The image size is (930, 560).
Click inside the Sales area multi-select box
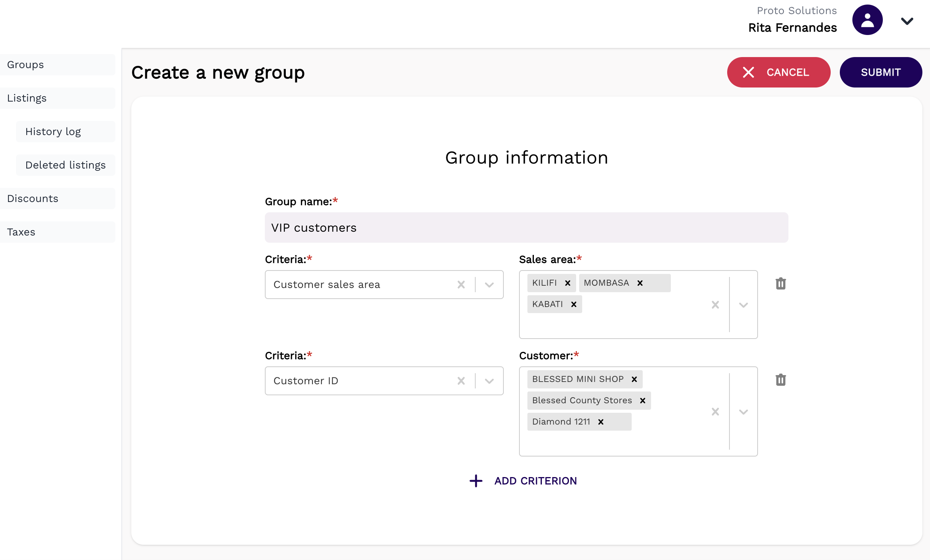point(639,304)
